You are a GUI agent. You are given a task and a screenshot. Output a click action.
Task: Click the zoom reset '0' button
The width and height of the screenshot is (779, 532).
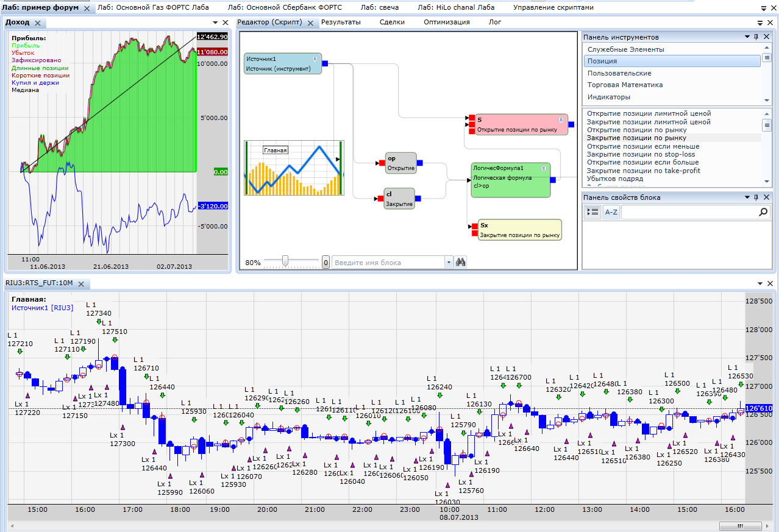(325, 263)
